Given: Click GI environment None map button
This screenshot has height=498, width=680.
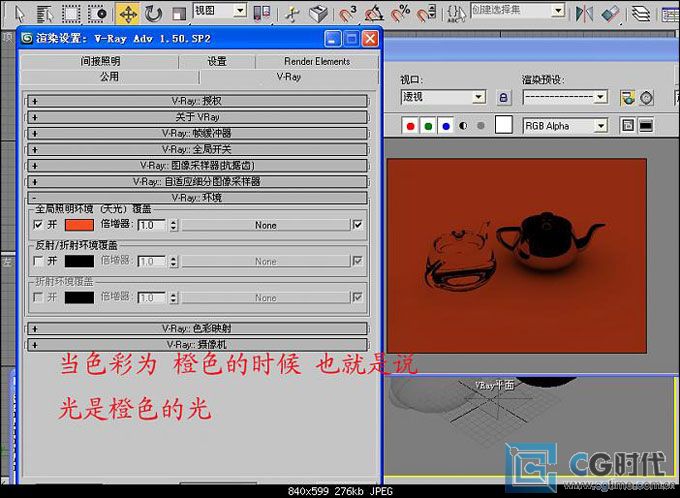Looking at the screenshot, I should click(x=265, y=225).
